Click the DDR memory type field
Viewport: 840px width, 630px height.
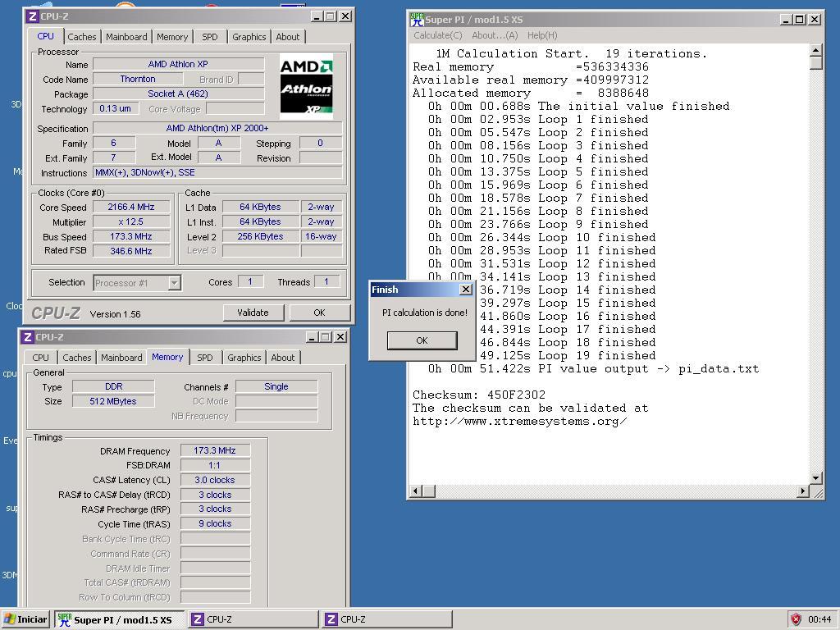113,386
